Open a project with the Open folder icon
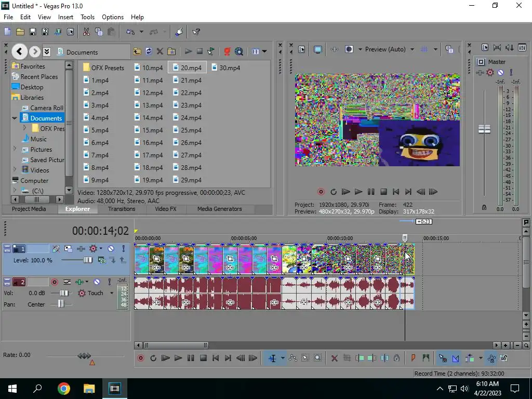Screen dimensions: 532x399 (x=20, y=32)
